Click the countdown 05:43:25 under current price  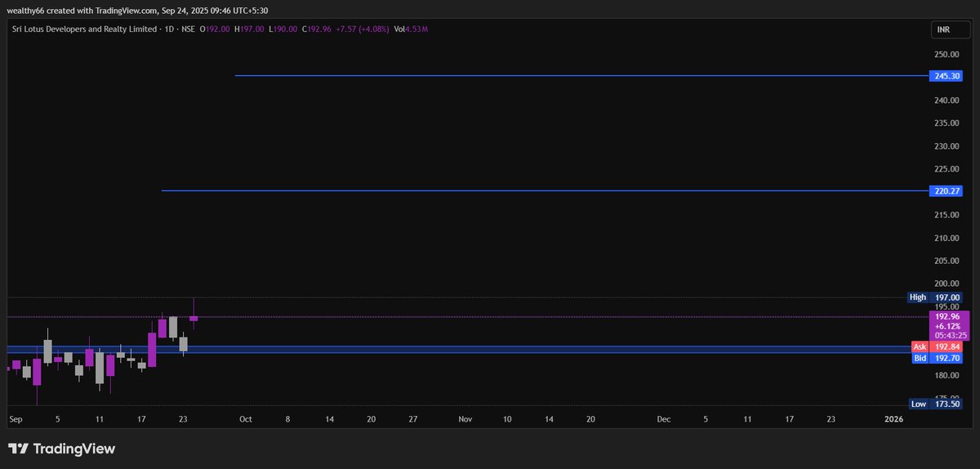coord(951,335)
